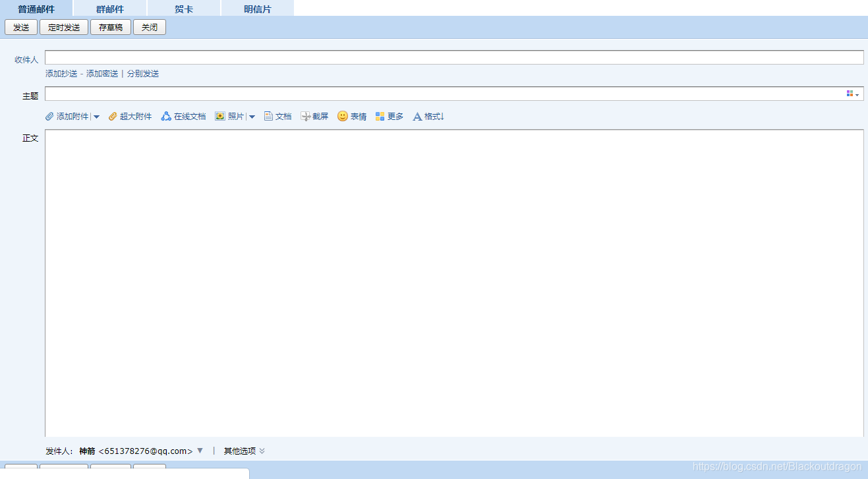Switch to Group Mail (群邮件) tab

click(110, 9)
